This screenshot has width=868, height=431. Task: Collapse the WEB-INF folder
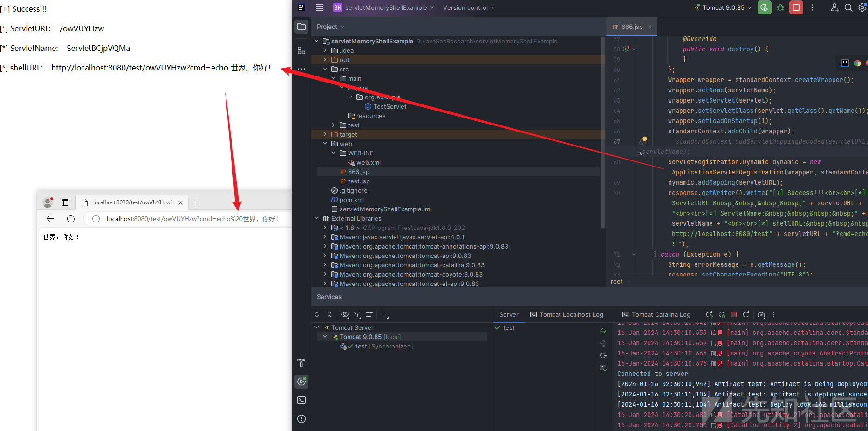pos(333,153)
